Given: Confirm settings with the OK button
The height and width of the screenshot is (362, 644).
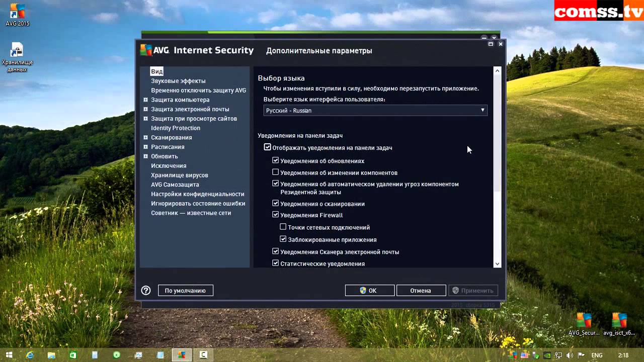Looking at the screenshot, I should 370,291.
